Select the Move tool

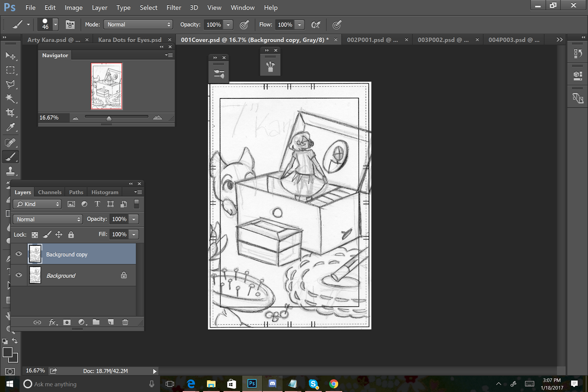tap(10, 55)
